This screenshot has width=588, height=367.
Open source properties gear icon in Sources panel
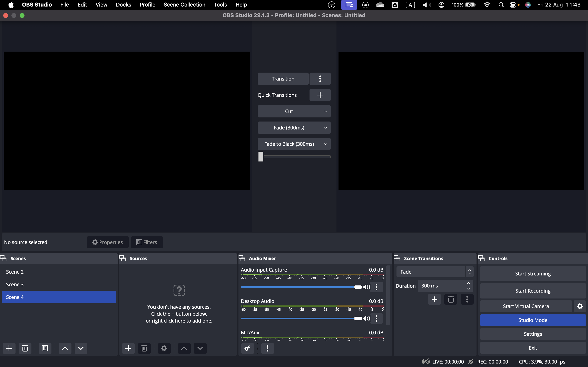[164, 348]
